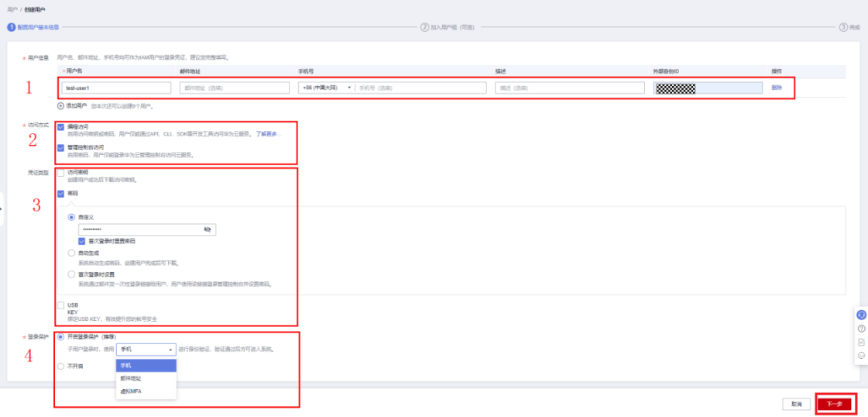Select 首次登录时设置 radio button
Viewport: 868px width, 417px height.
71,274
